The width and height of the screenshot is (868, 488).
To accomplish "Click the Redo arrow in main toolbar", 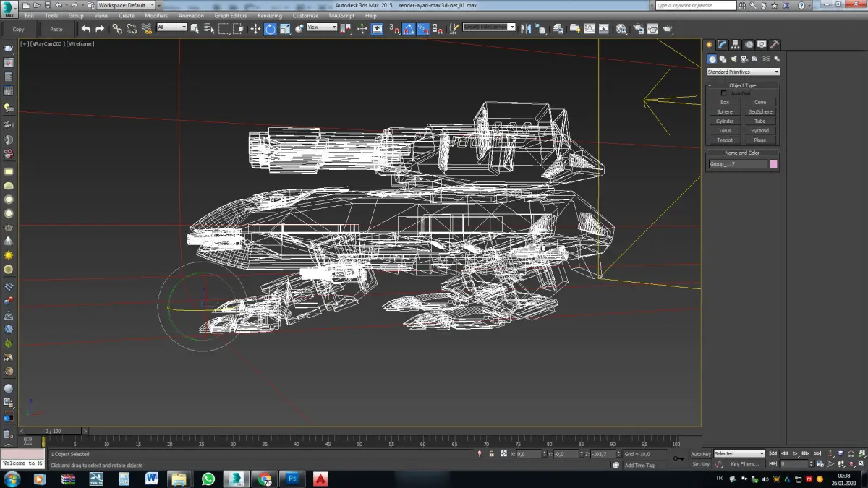I will click(100, 29).
